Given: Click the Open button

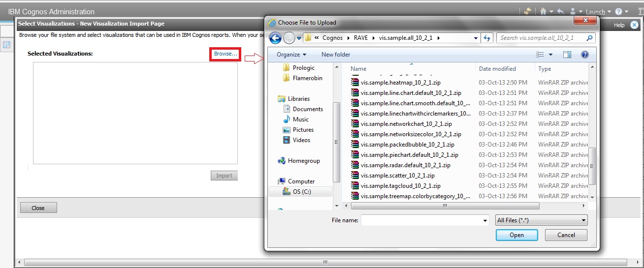Looking at the screenshot, I should (x=516, y=235).
